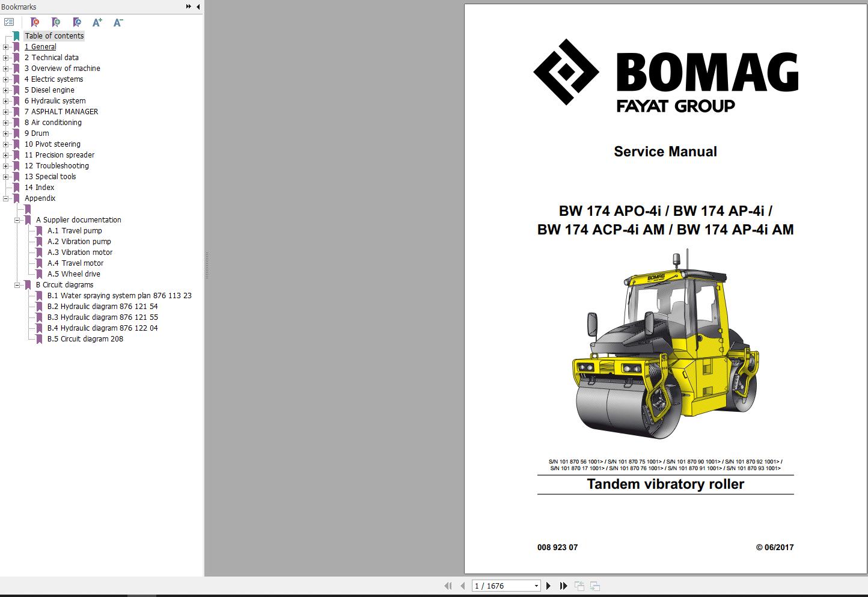Viewport: 868px width, 597px height.
Task: Select the Appendix bookmark
Action: coord(40,198)
